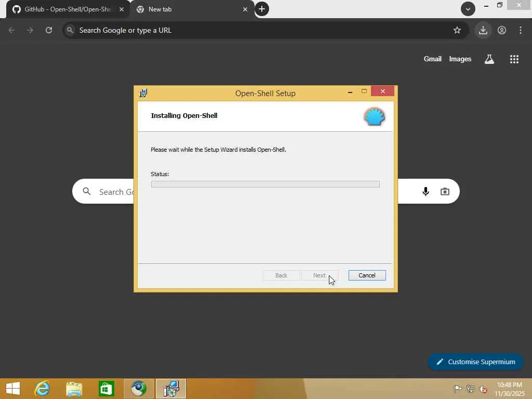Close the GitHub Open-Shell tab
Viewport: 532px width, 399px height.
coord(122,9)
